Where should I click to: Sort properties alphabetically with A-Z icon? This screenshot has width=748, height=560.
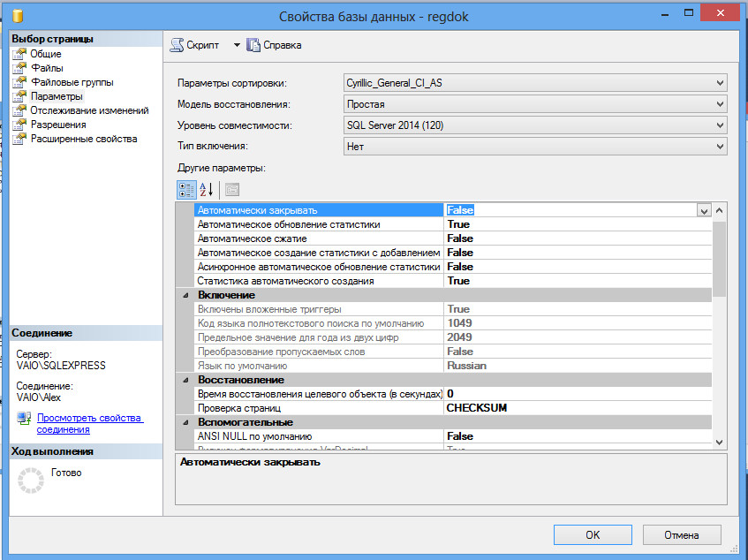[207, 189]
